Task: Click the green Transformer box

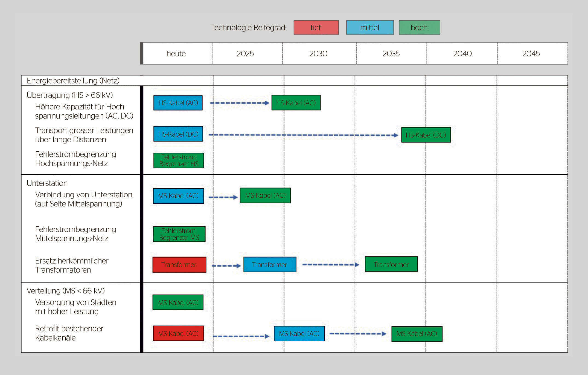Action: [391, 264]
